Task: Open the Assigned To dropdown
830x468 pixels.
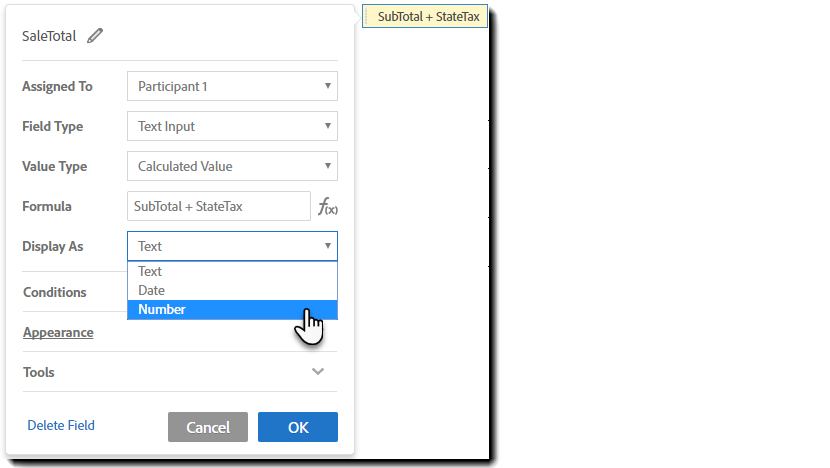Action: pyautogui.click(x=232, y=87)
